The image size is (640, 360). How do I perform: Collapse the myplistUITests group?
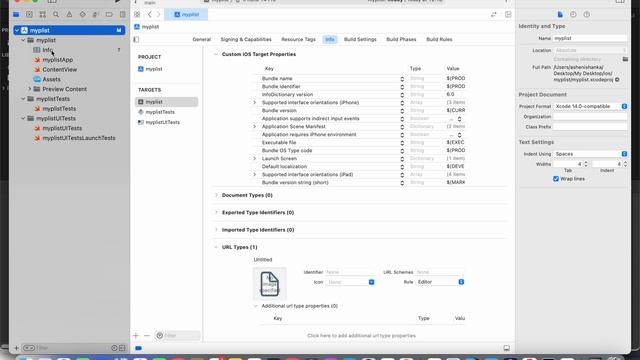coord(23,118)
